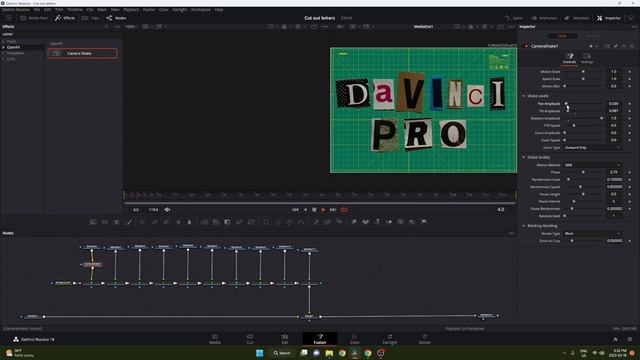The width and height of the screenshot is (640, 360).
Task: Open the Timeline menu
Action: (75, 9)
